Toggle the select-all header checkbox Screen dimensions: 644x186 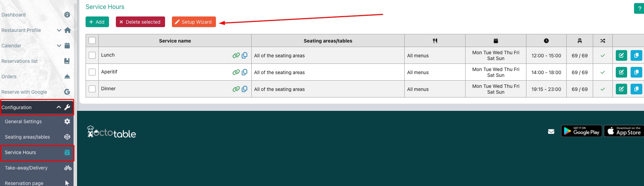[92, 40]
